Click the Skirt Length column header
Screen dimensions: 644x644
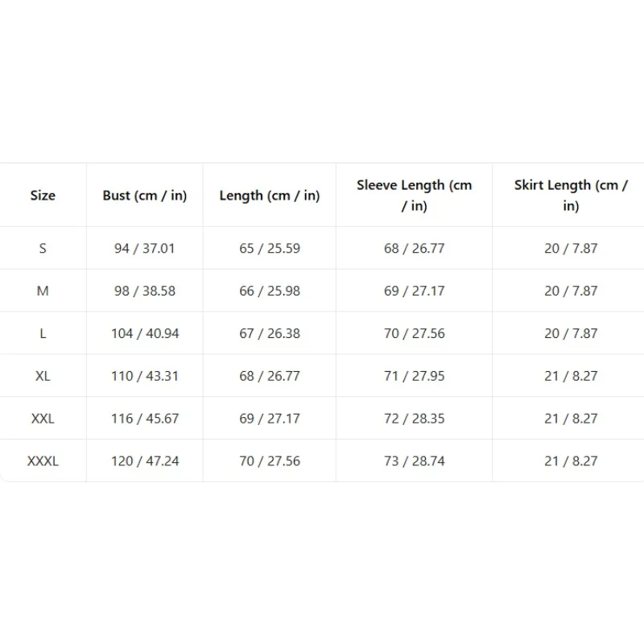pyautogui.click(x=571, y=195)
